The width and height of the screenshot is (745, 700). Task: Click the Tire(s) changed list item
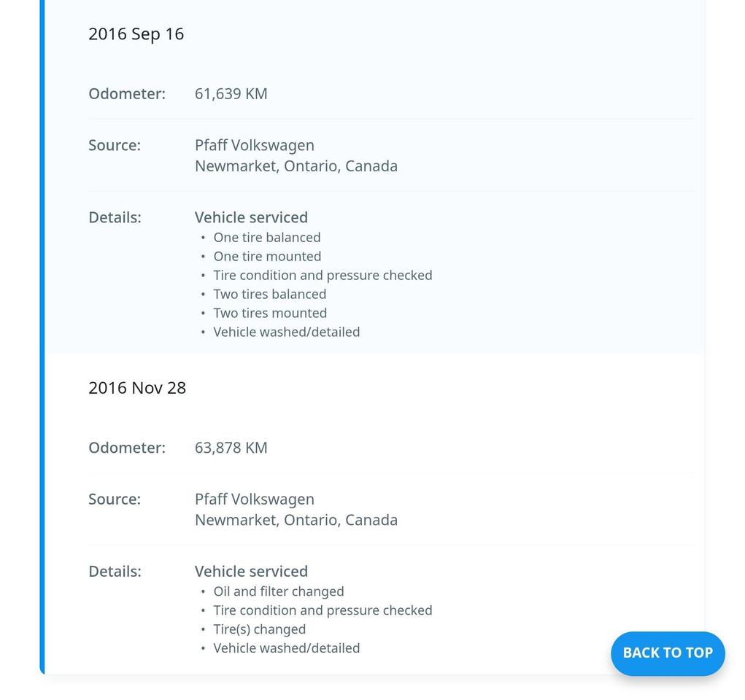click(x=259, y=629)
